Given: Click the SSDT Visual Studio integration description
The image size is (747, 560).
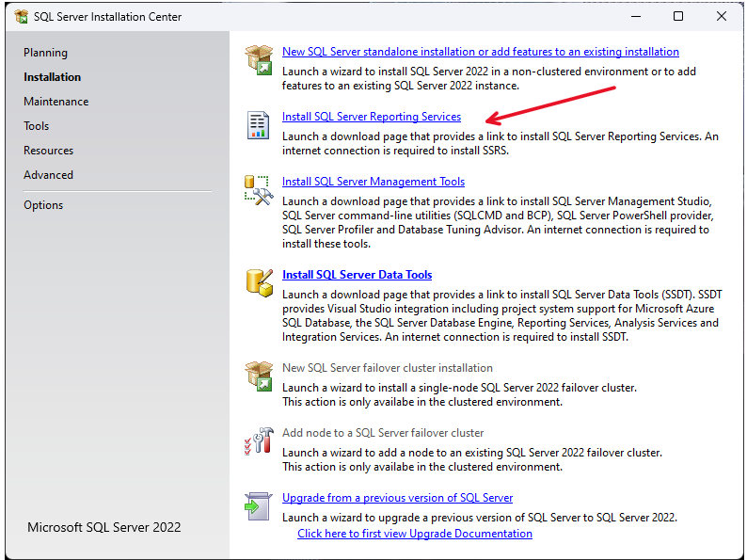Looking at the screenshot, I should pyautogui.click(x=502, y=315).
